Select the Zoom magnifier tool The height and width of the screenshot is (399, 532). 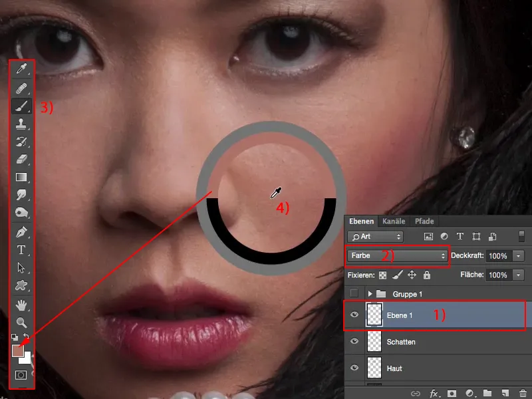click(x=21, y=323)
